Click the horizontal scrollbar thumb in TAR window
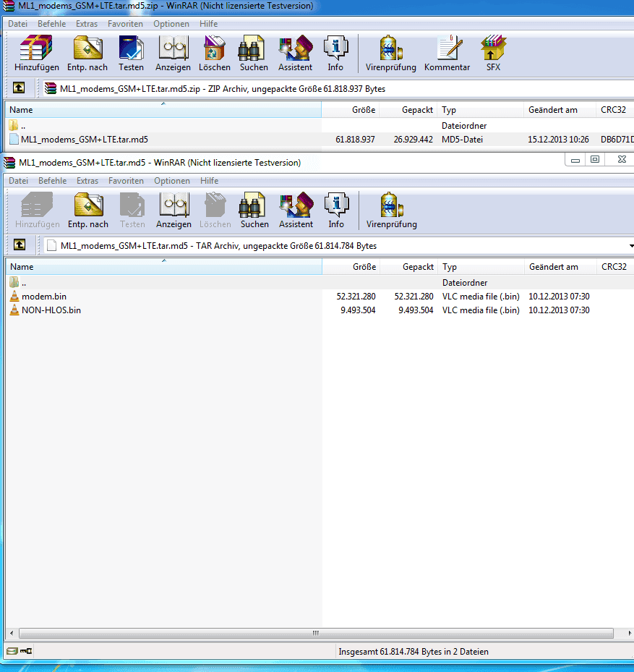634x672 pixels. tap(316, 633)
